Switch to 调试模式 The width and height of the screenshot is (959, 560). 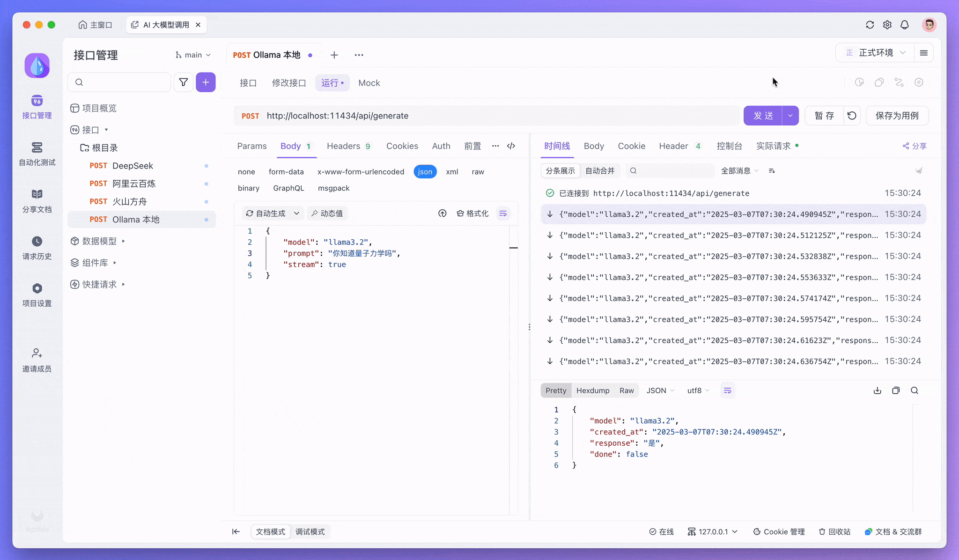310,531
